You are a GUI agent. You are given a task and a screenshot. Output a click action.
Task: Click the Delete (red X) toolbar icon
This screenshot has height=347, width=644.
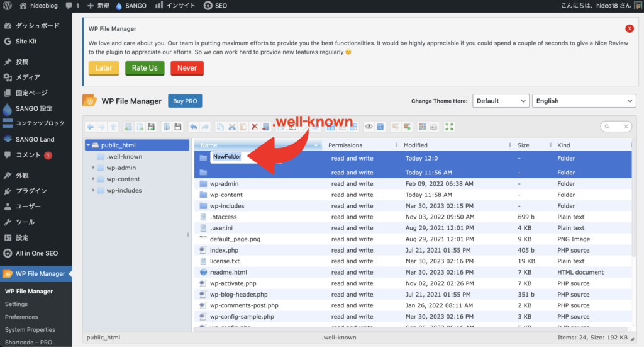255,127
